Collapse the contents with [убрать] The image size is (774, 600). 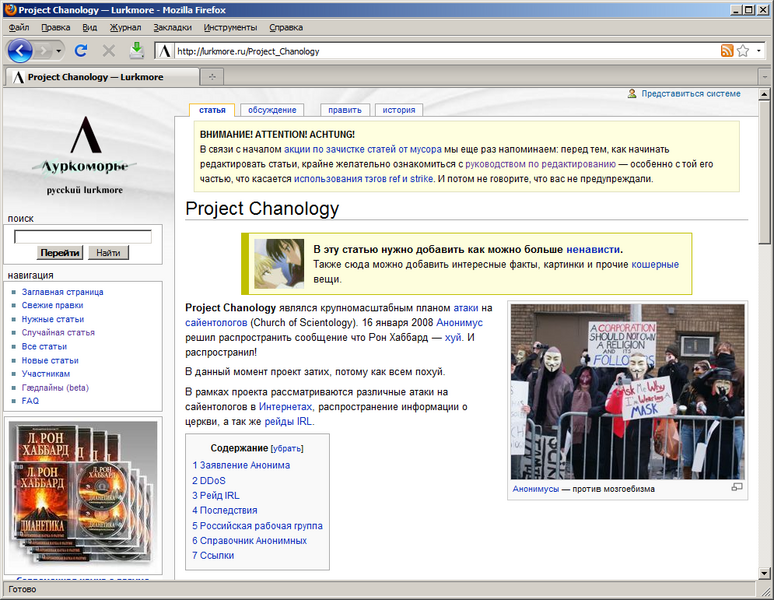[287, 449]
